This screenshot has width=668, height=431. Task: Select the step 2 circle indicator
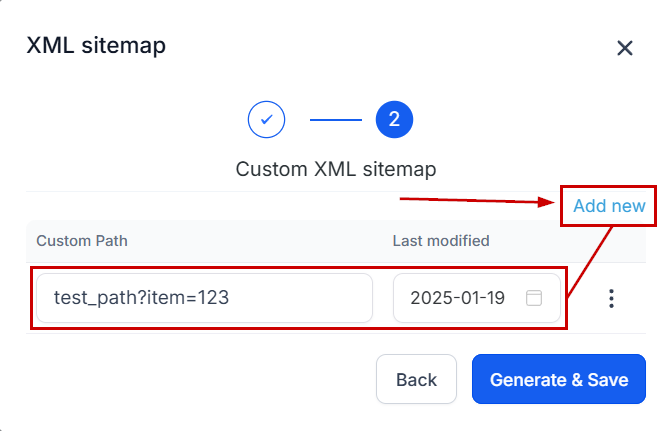(x=394, y=120)
